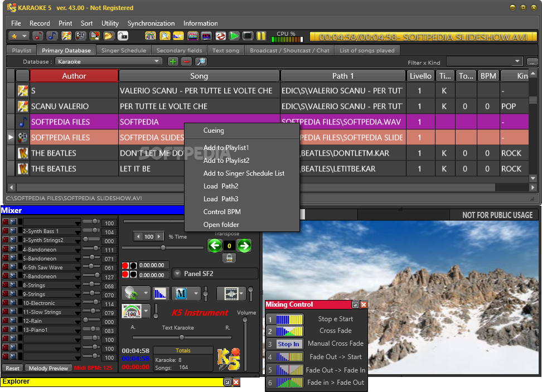Open the Filter x Kind dropdown
This screenshot has width=542, height=392.
click(517, 61)
